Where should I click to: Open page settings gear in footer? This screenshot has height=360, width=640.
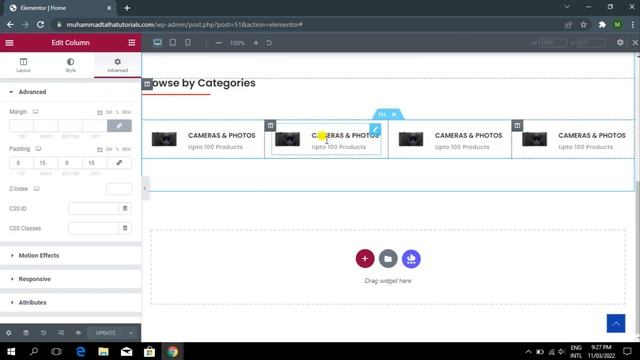[x=9, y=333]
